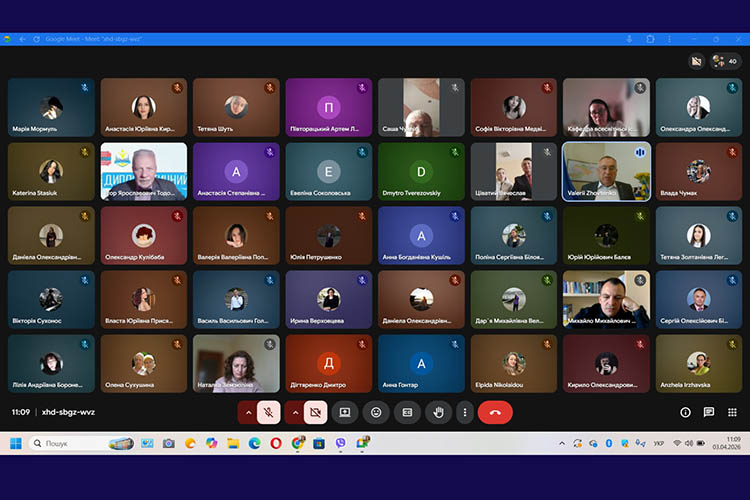Open the meeting details info icon
Screen dimensions: 750x500
[x=686, y=411]
